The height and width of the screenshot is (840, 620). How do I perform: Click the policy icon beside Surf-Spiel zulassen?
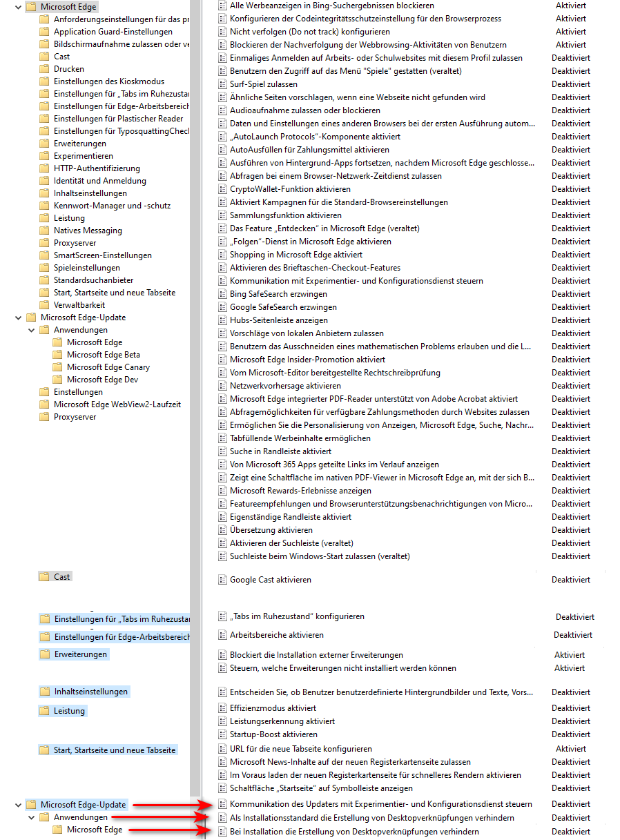[x=222, y=84]
